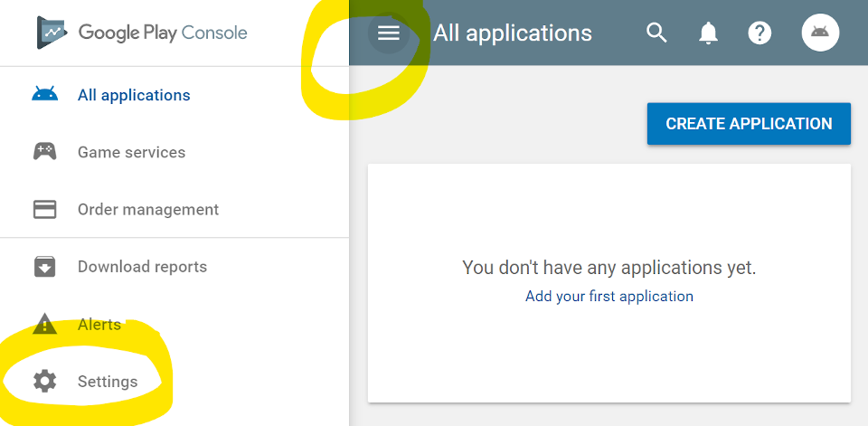Open help question mark icon
The width and height of the screenshot is (868, 426).
[x=759, y=33]
